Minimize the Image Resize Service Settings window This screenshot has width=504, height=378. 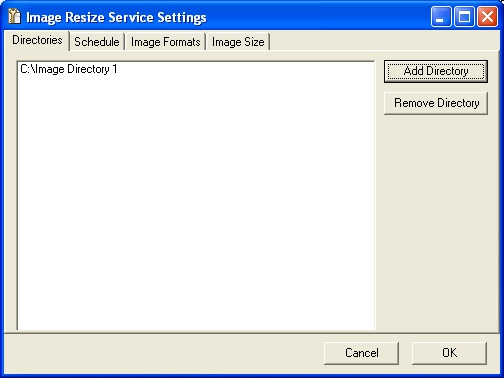(441, 16)
